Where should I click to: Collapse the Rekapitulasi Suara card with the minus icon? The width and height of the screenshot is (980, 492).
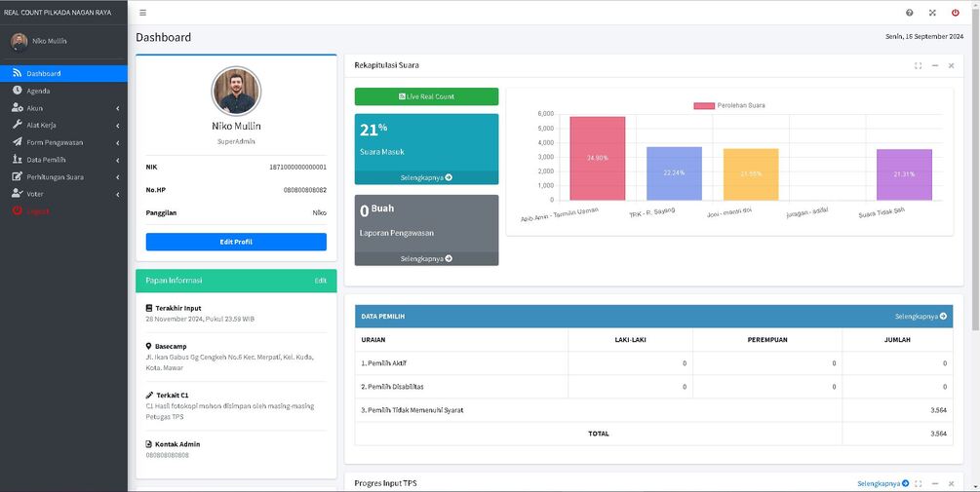935,65
